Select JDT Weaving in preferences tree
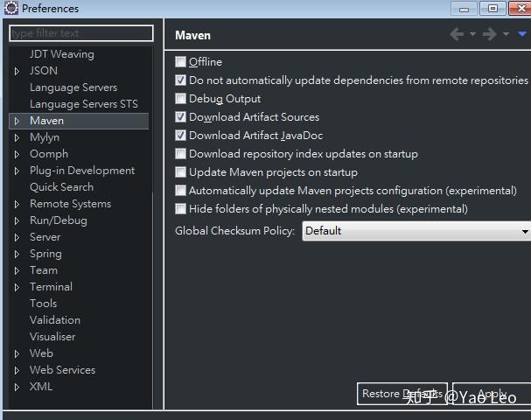Screen dimensions: 531x420 click(x=61, y=54)
